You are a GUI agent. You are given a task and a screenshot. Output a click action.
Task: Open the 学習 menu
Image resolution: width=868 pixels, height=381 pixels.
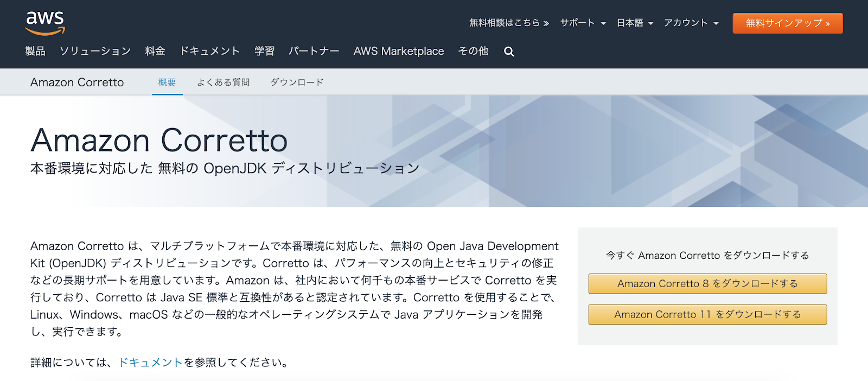tap(264, 51)
